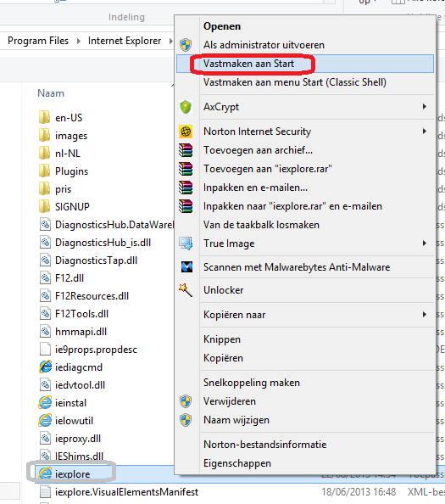Click the SIGNUP folder icon
This screenshot has width=445, height=504.
[x=44, y=206]
